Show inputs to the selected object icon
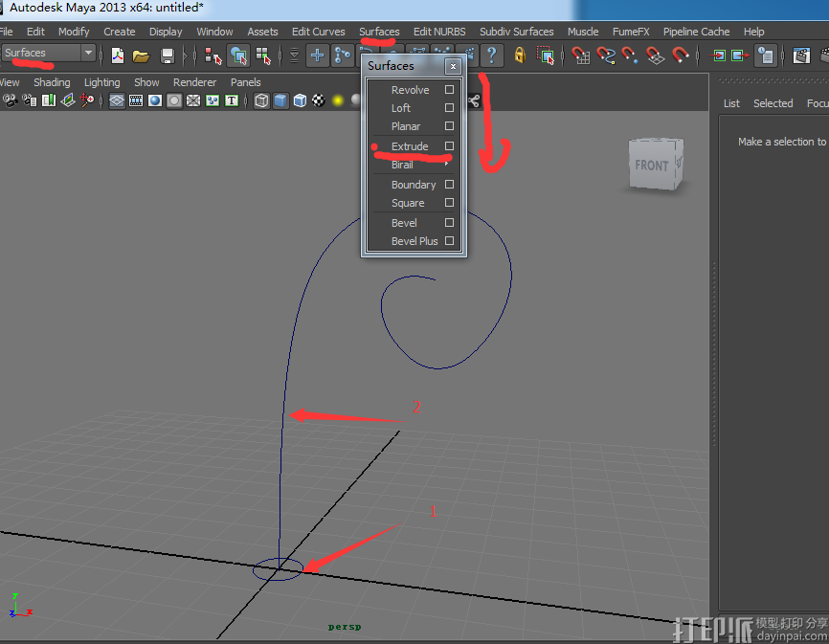The height and width of the screenshot is (644, 829). pyautogui.click(x=718, y=55)
